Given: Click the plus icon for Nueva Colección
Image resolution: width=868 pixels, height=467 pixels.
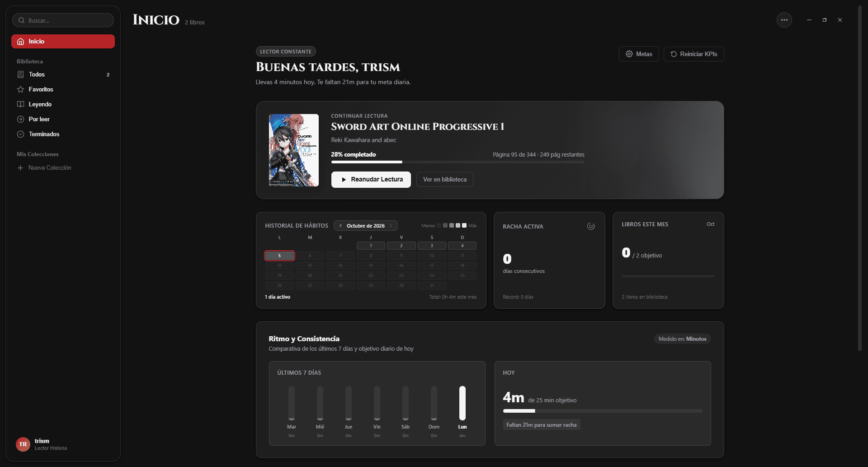Looking at the screenshot, I should point(20,168).
